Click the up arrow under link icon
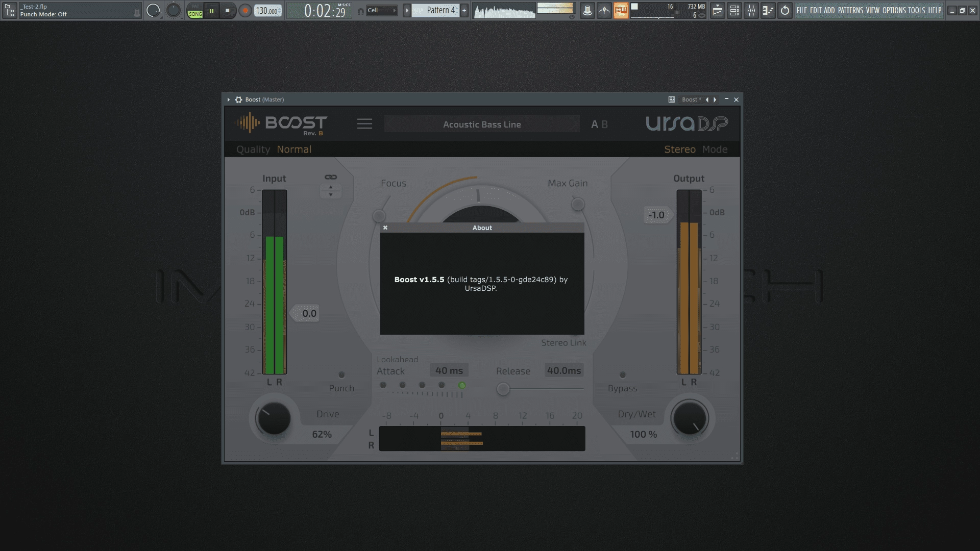 pos(331,187)
